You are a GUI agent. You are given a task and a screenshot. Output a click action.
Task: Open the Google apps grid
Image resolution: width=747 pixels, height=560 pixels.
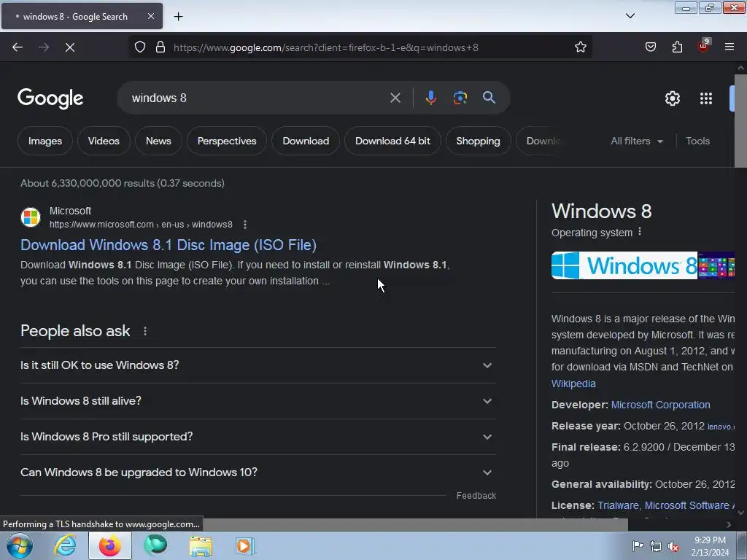point(706,98)
